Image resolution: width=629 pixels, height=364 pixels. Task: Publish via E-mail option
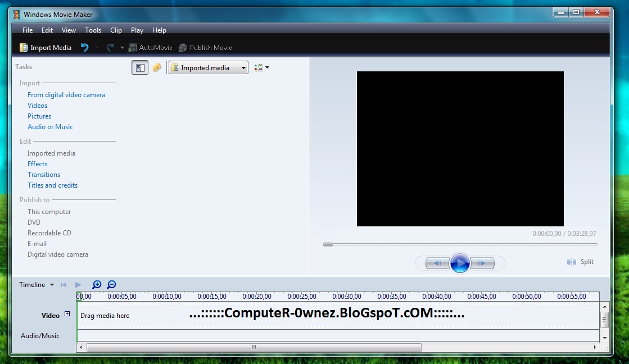pyautogui.click(x=37, y=244)
